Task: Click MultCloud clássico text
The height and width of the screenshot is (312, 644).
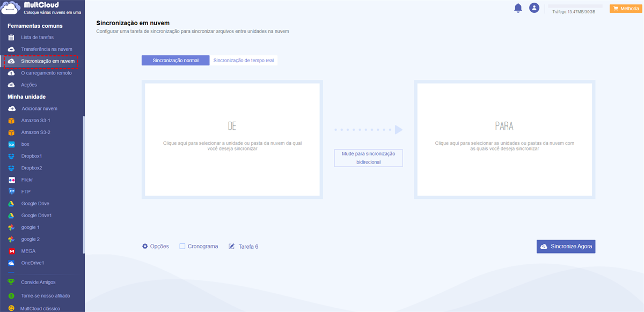Action: (40, 308)
